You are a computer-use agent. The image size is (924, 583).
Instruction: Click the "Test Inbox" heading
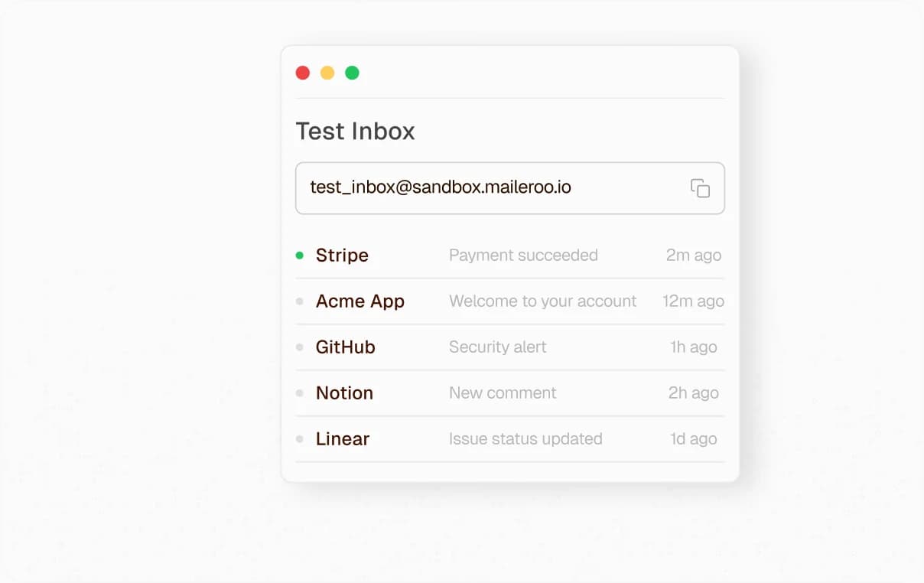pyautogui.click(x=356, y=132)
